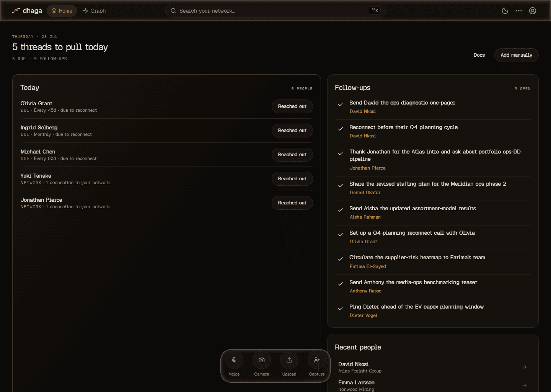The height and width of the screenshot is (392, 551).
Task: Switch to the Graph tab
Action: (95, 11)
